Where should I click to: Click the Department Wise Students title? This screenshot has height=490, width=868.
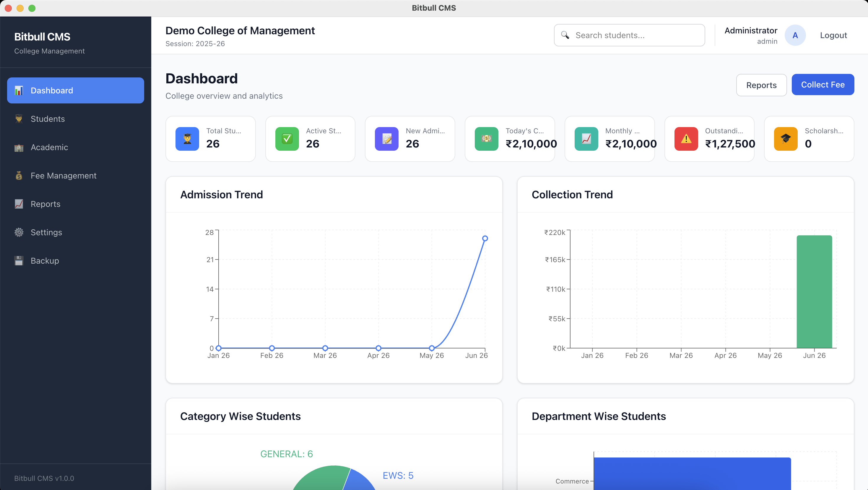[599, 416]
